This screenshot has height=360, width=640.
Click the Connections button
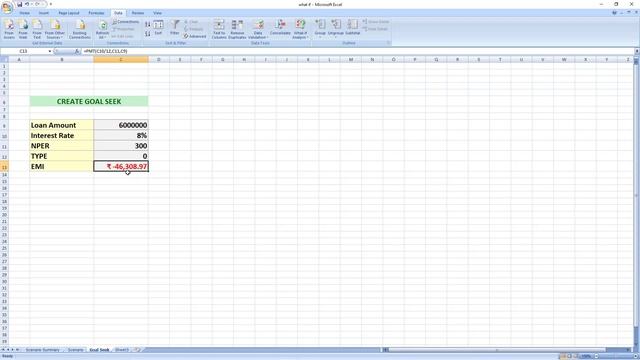click(x=126, y=22)
